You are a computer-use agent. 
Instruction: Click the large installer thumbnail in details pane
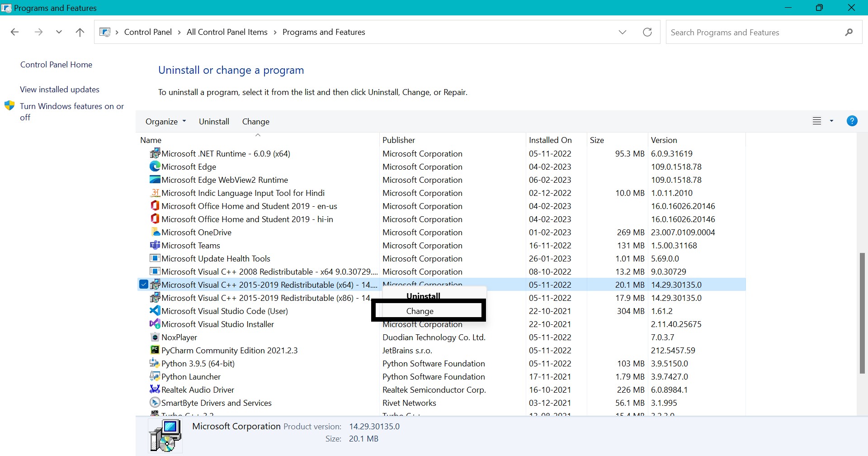[x=165, y=435]
